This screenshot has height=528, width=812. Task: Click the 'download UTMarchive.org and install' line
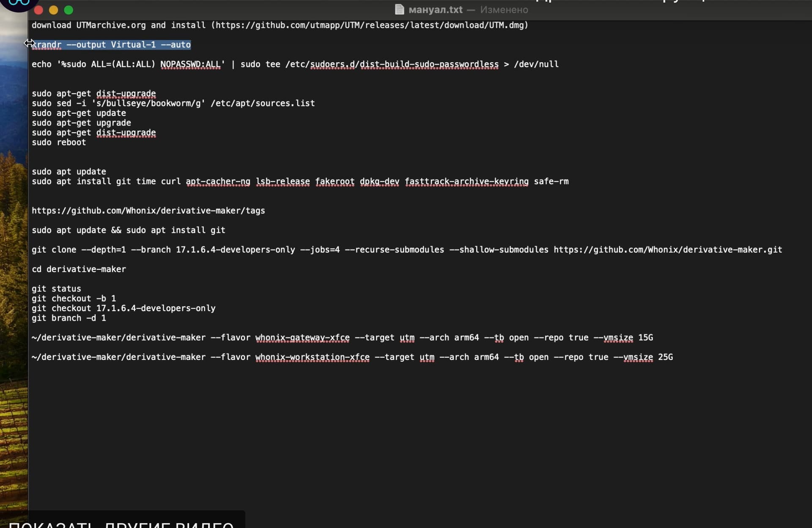(x=280, y=25)
